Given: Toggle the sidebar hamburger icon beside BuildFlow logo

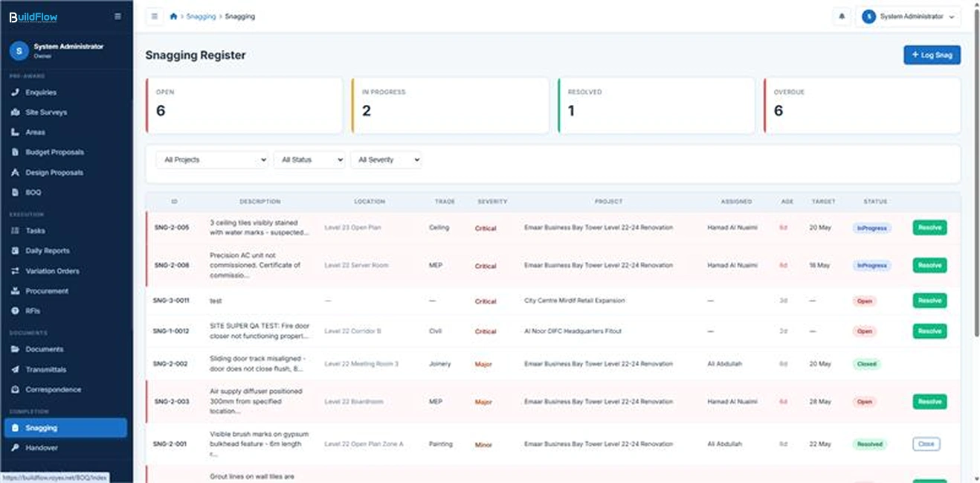Looking at the screenshot, I should tap(117, 16).
